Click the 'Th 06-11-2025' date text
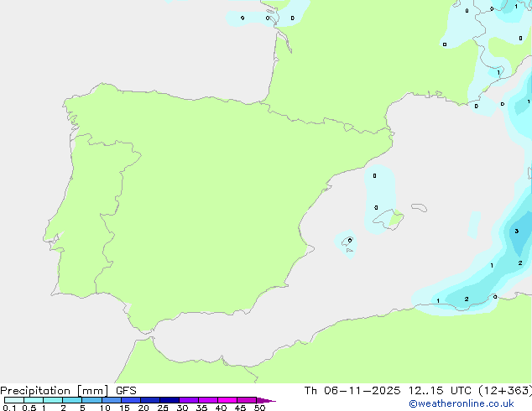 (x=352, y=391)
